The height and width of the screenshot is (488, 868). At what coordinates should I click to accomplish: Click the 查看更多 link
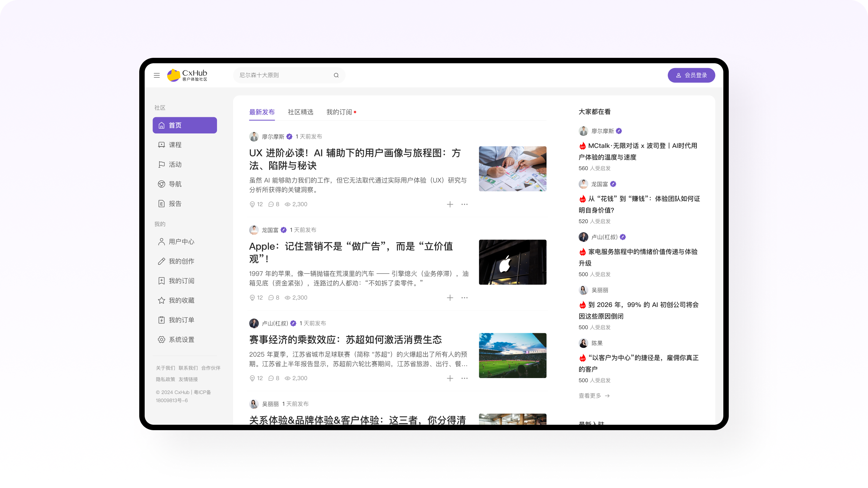tap(594, 396)
